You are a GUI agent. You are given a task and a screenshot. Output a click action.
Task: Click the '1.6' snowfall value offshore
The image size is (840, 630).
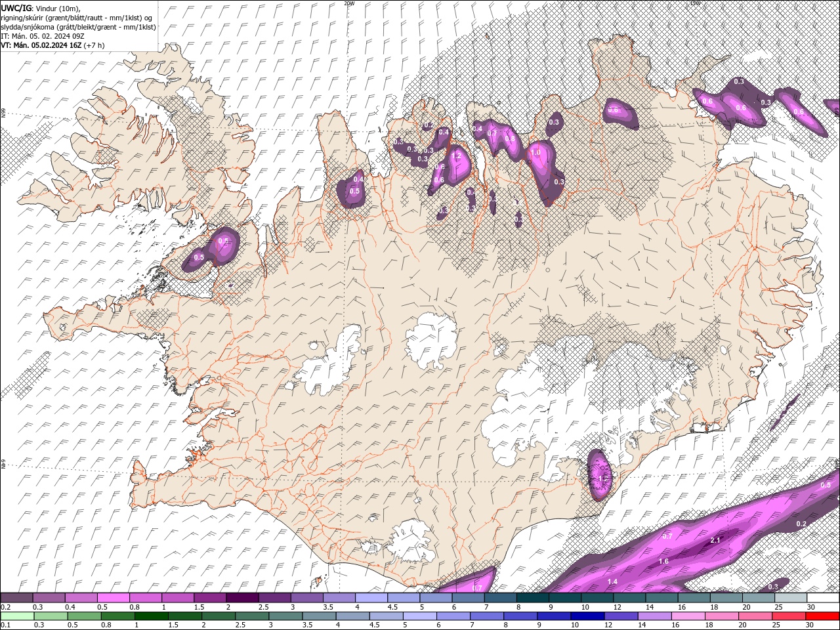pyautogui.click(x=663, y=562)
